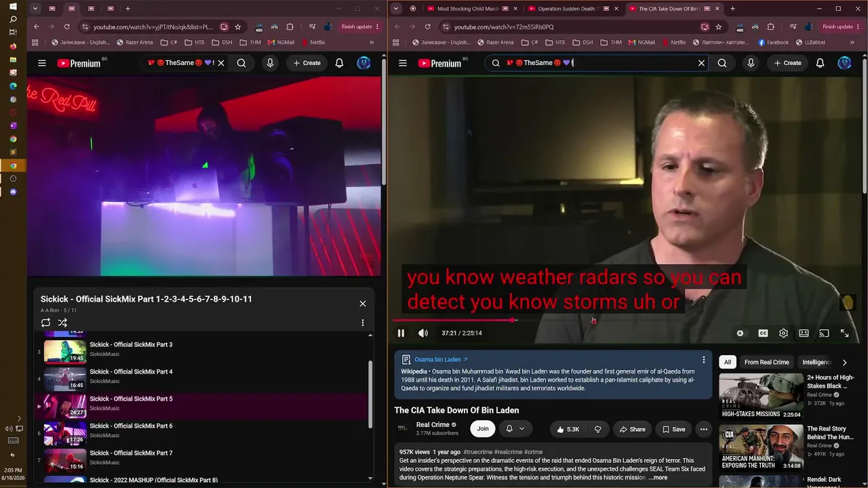Viewport: 868px width, 488px height.
Task: Open tab search dropdown in right browser
Action: coord(396,9)
